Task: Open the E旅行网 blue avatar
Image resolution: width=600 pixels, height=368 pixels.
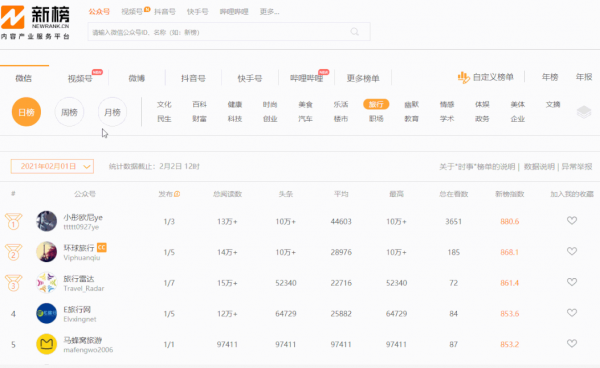Action: click(47, 313)
